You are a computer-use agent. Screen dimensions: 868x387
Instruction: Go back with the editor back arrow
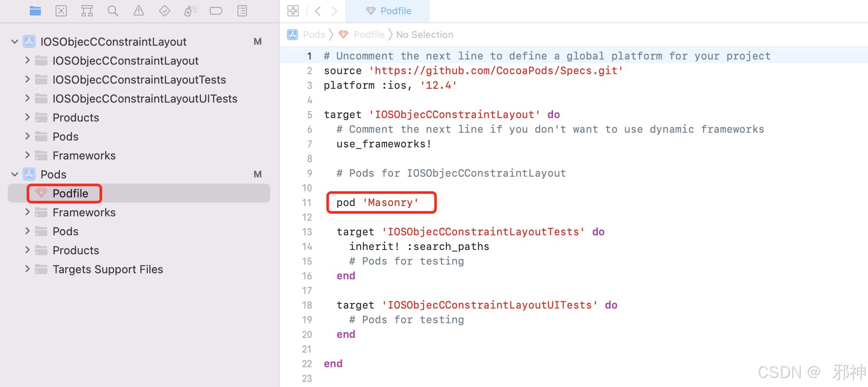coord(318,11)
